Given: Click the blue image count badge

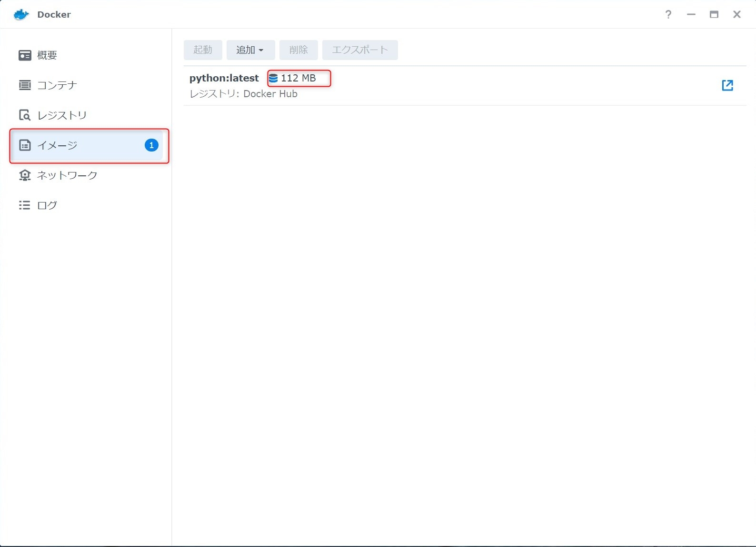Looking at the screenshot, I should click(x=151, y=145).
